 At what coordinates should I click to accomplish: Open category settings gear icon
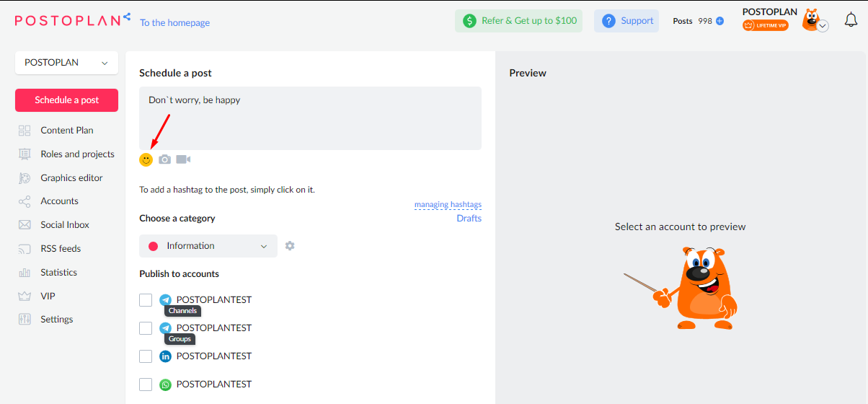point(290,246)
